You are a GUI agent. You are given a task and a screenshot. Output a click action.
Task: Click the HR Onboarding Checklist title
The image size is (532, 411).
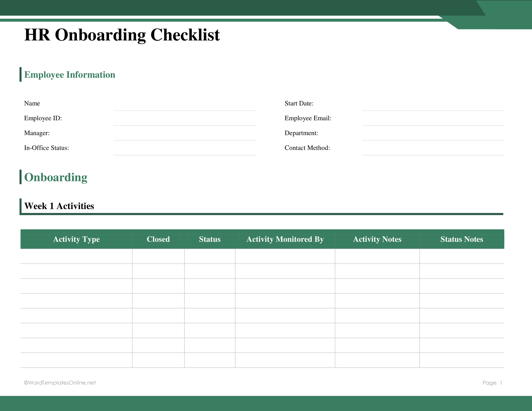tap(122, 35)
